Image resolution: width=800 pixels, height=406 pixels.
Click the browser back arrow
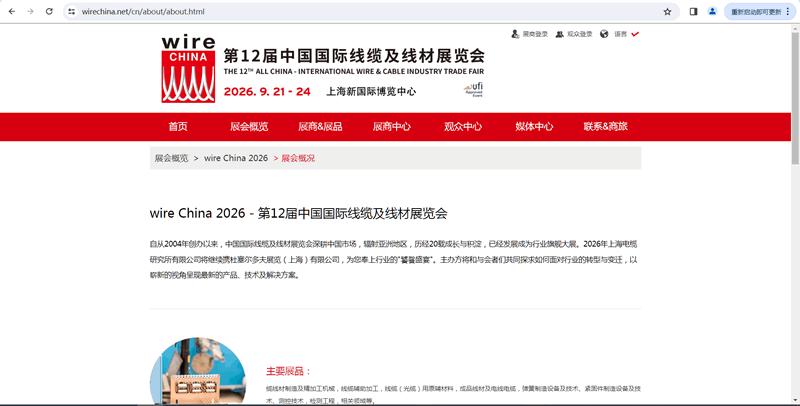click(11, 12)
